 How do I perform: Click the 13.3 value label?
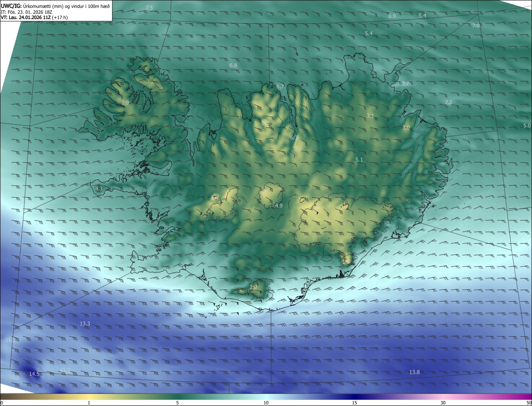tap(85, 323)
